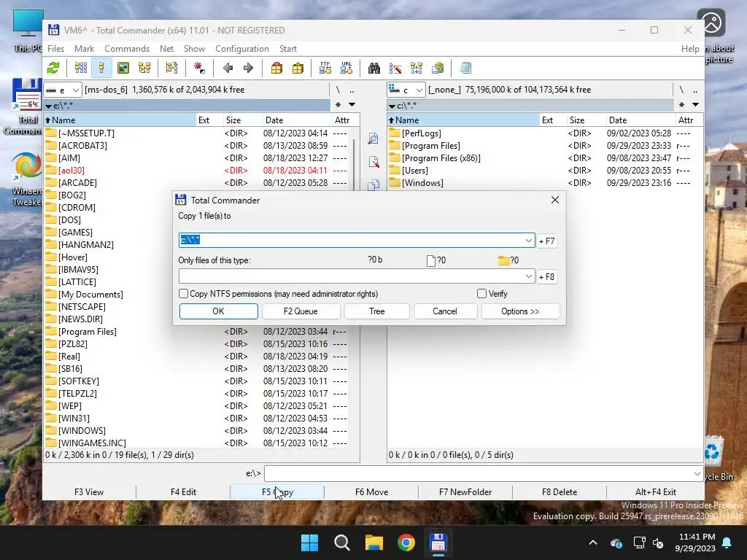
Task: Open the Commands menu
Action: [127, 49]
